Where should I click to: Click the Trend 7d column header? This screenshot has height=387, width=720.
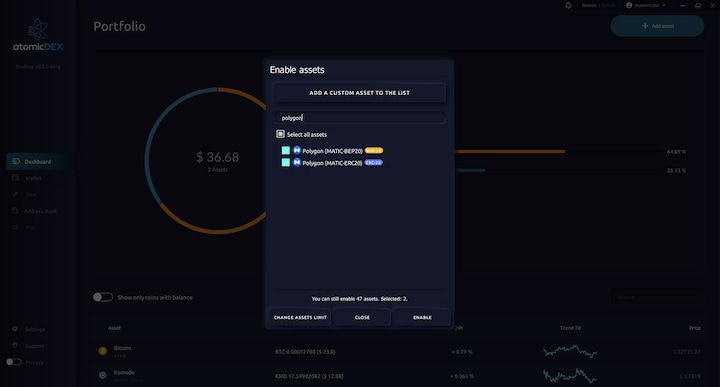coord(570,328)
